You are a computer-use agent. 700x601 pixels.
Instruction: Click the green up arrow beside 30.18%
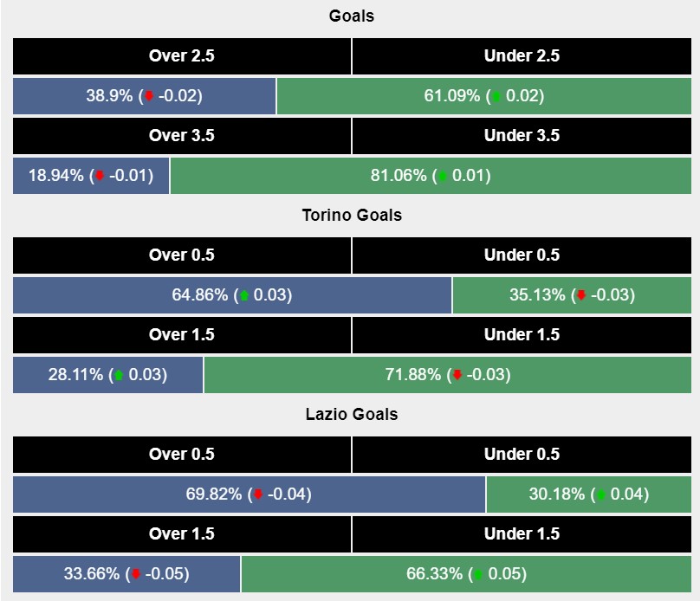pos(600,494)
